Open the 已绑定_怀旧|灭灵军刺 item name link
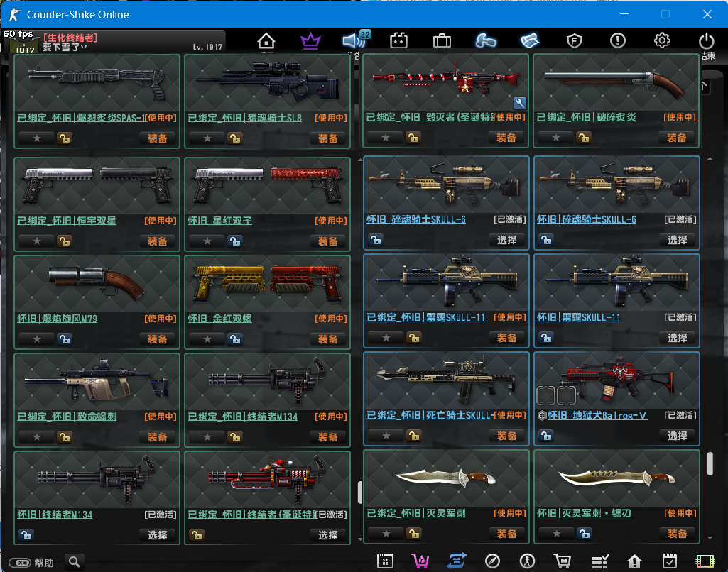Viewport: 728px width, 572px height. [x=416, y=513]
